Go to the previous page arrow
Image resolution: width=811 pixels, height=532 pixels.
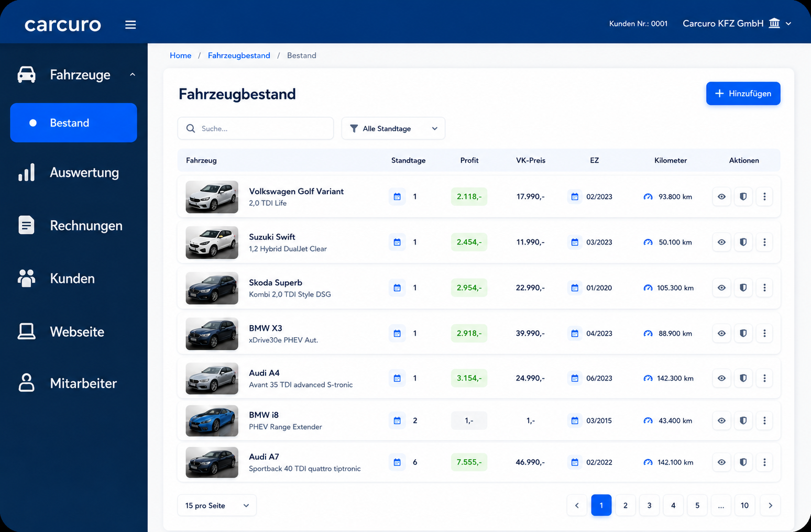[x=577, y=505]
